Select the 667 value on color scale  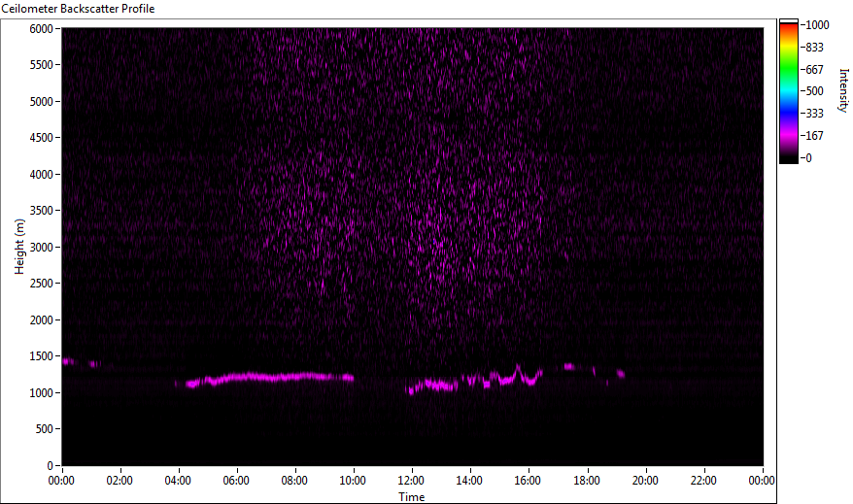pyautogui.click(x=814, y=70)
